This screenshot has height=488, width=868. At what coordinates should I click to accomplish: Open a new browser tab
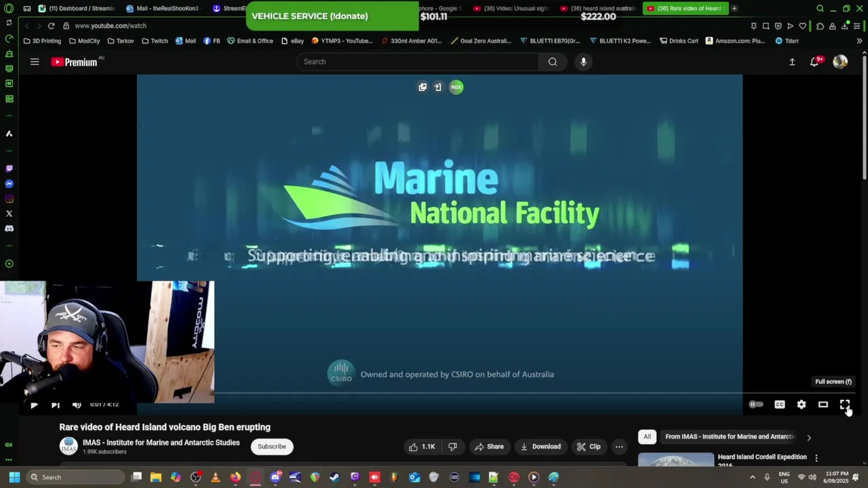(x=734, y=8)
